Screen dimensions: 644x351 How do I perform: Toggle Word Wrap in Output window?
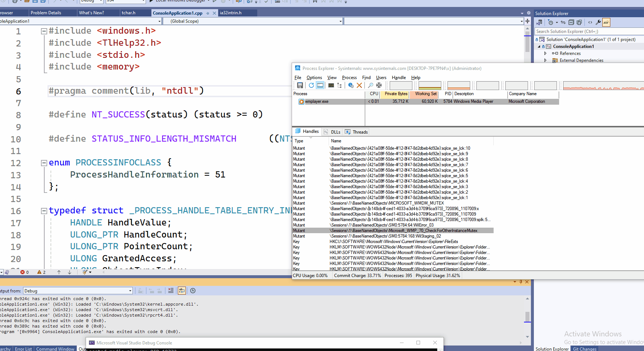[x=182, y=291]
